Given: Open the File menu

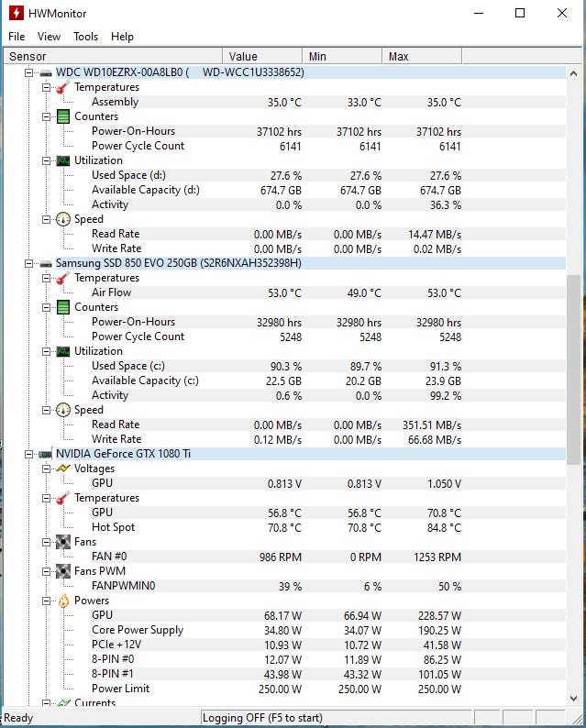Looking at the screenshot, I should pos(17,36).
